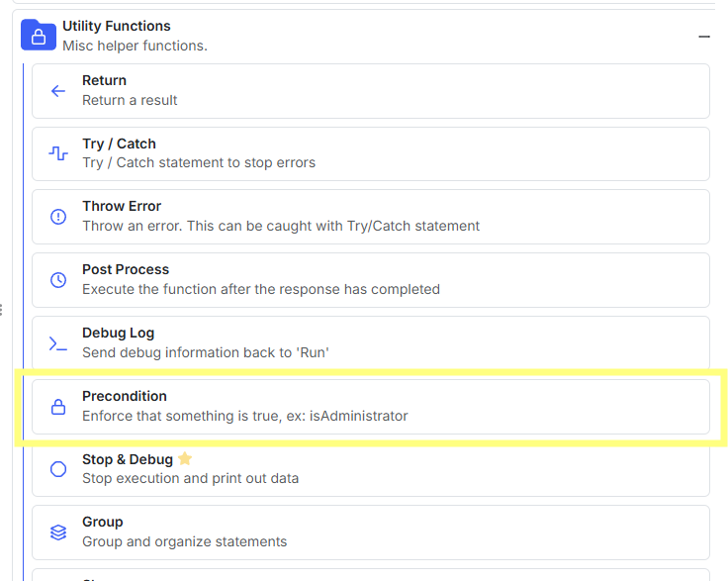Add Post Process via its description text
Viewport: 728px width, 581px height.
[x=261, y=289]
